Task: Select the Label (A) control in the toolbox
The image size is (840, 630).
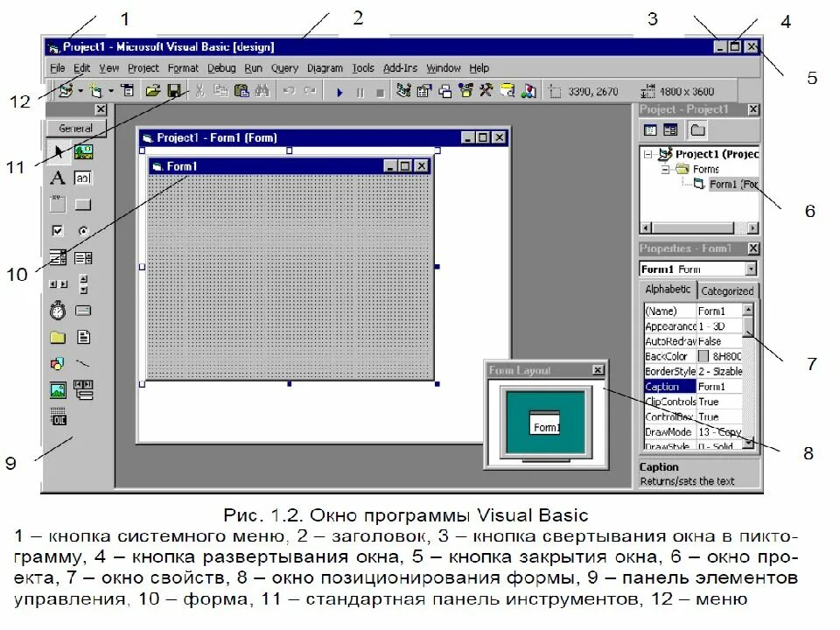Action: [x=58, y=178]
